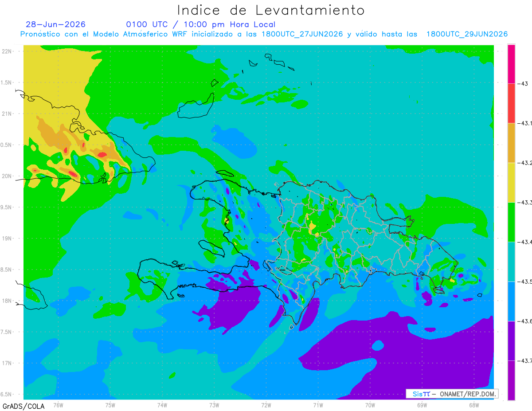
Task: Click the title 'Indice de Levantamiento'
Action: coord(270,10)
